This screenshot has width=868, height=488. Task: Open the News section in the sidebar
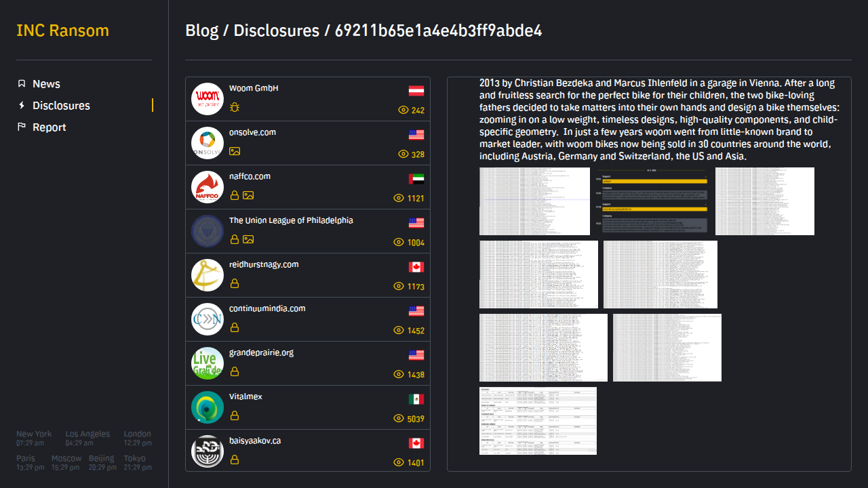click(46, 84)
